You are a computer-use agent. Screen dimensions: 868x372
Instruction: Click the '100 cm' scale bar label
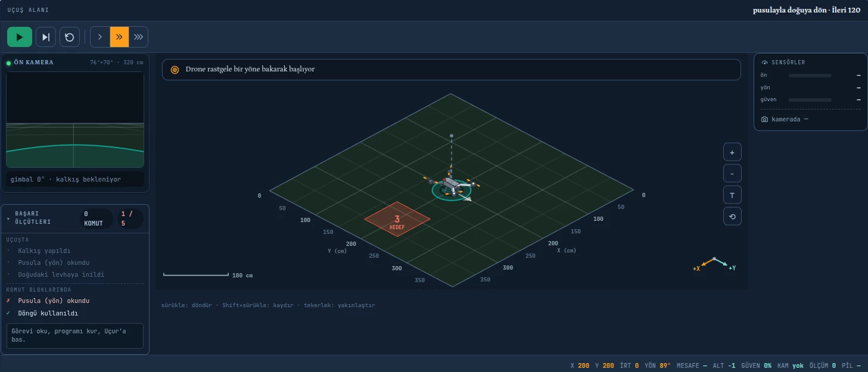[242, 276]
